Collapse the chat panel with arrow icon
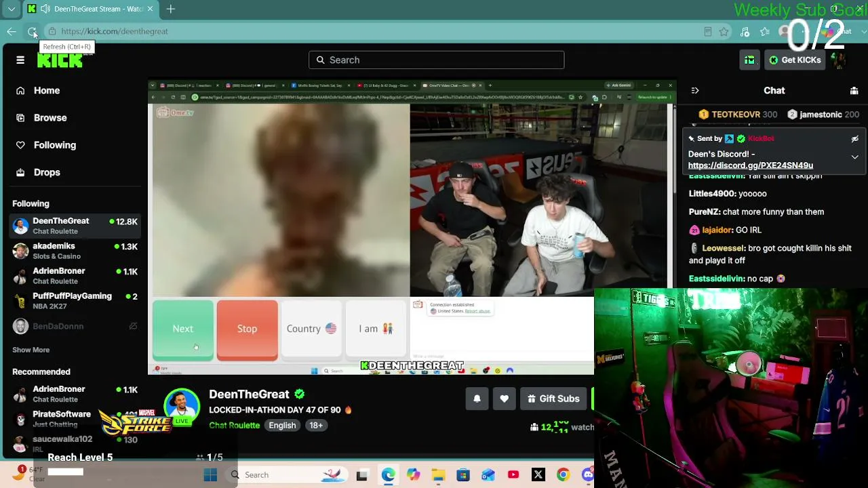Screen dimensions: 868x488 click(694, 91)
